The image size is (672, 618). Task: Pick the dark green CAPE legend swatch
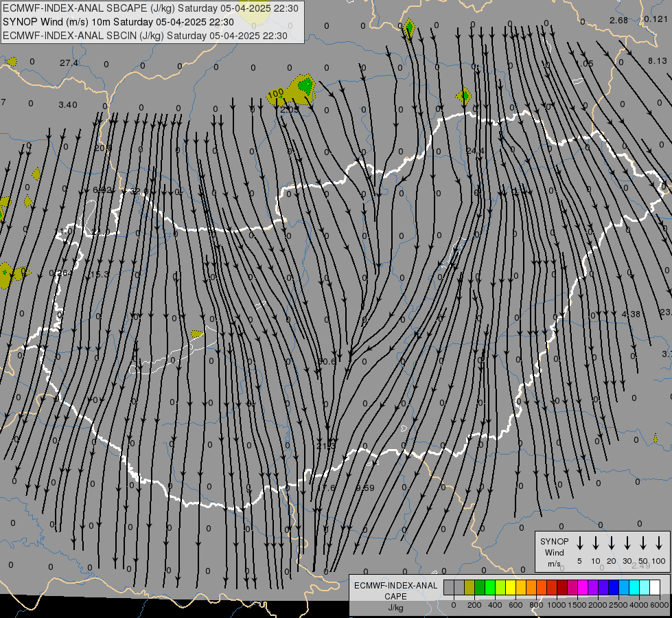(x=480, y=587)
